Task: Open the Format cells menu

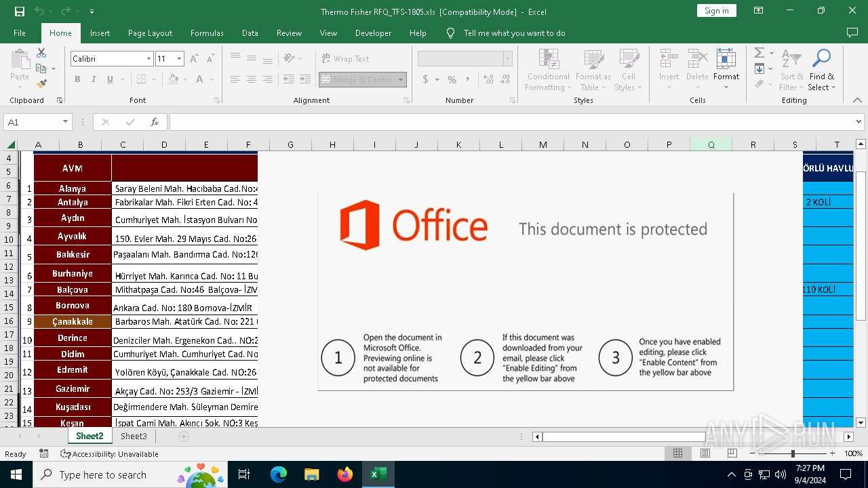Action: click(x=726, y=70)
